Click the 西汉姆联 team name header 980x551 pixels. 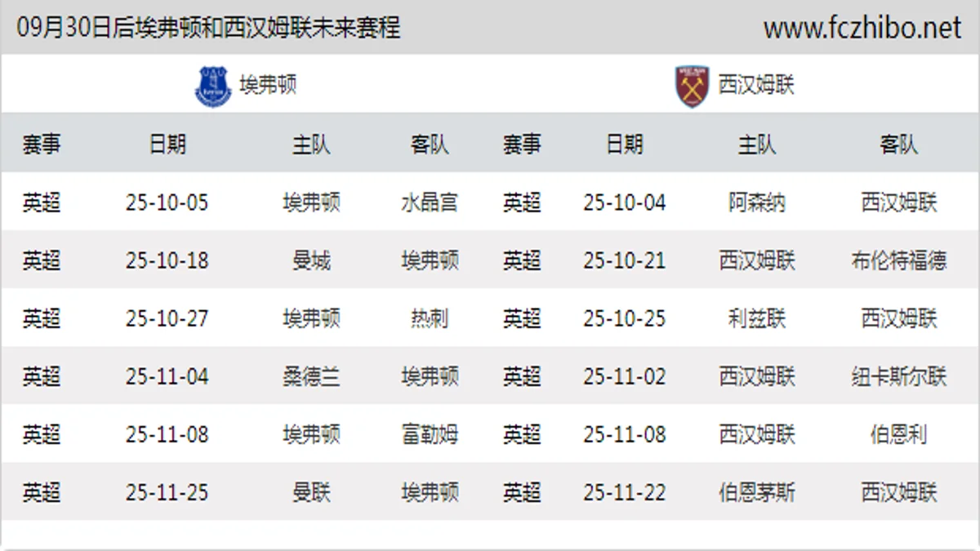point(756,85)
